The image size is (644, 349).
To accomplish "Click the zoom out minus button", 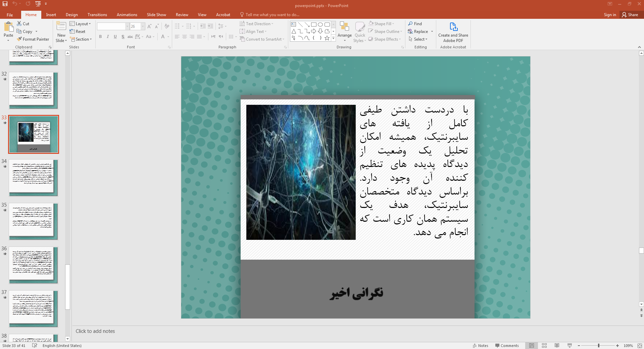I will click(579, 345).
